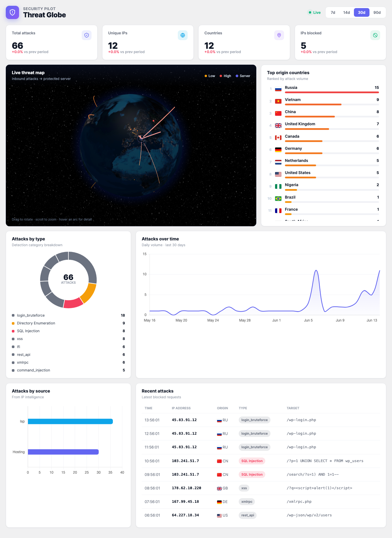Click the United States flag in top countries
Image resolution: width=392 pixels, height=538 pixels.
(x=278, y=174)
